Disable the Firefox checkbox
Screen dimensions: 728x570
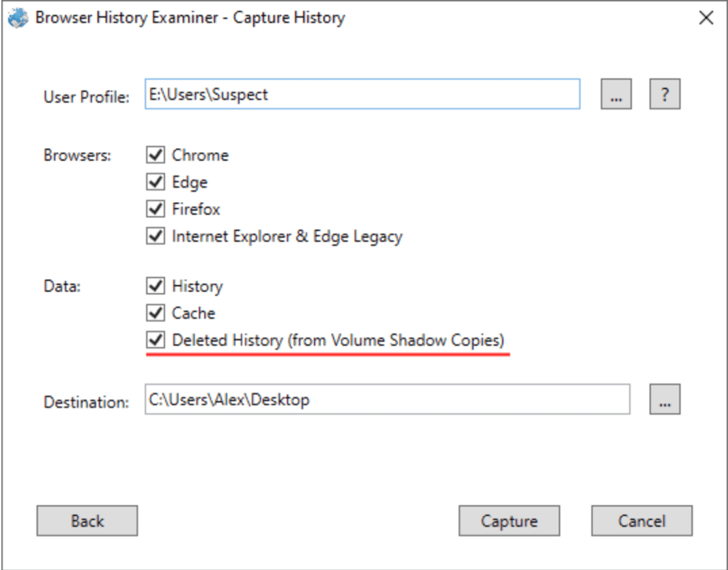[x=156, y=209]
